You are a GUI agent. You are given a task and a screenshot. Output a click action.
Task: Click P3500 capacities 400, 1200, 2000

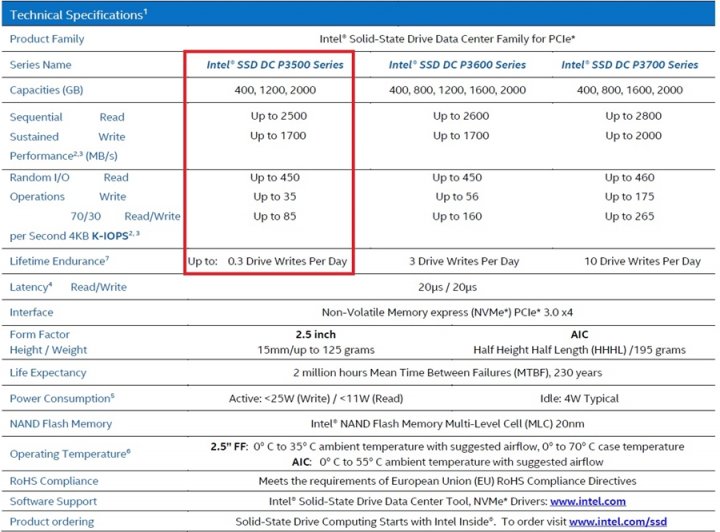click(275, 90)
